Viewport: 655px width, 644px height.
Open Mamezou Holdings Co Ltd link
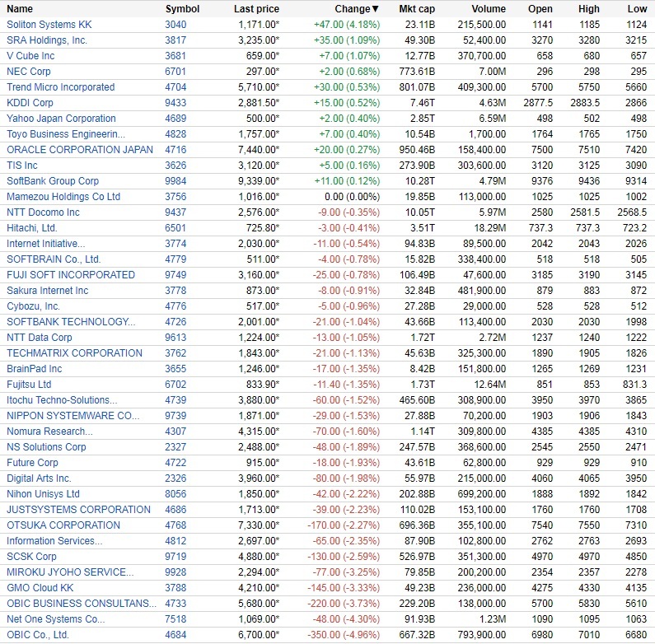63,197
